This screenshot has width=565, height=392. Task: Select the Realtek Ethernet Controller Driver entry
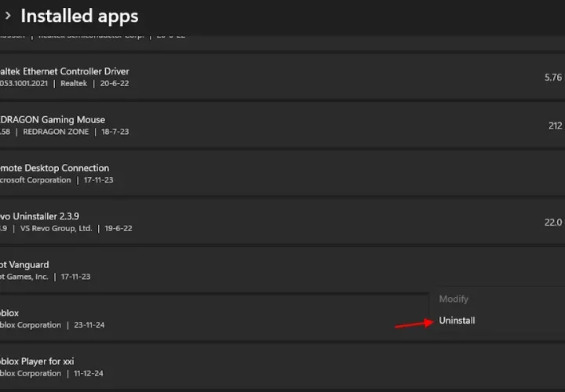282,77
